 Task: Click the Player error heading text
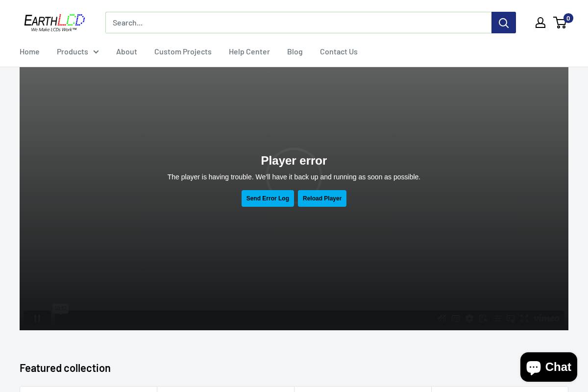(x=294, y=161)
